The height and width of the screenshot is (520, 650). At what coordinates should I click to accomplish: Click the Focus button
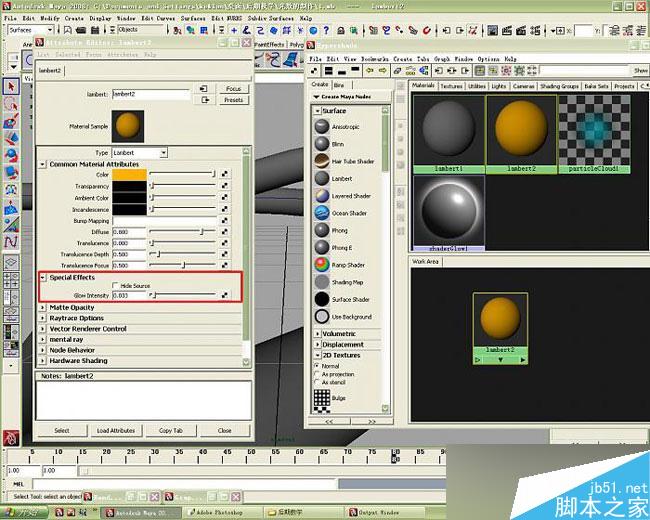(x=233, y=89)
